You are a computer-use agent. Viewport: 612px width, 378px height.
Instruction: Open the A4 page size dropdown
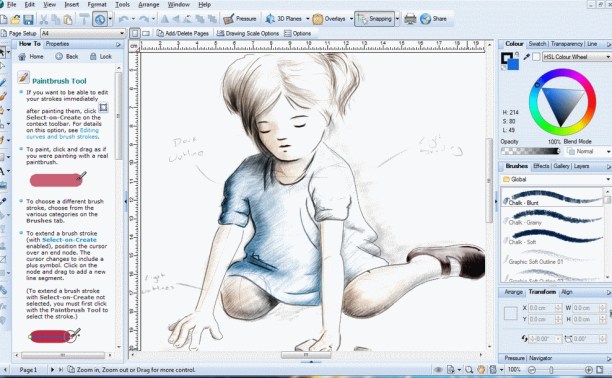83,33
